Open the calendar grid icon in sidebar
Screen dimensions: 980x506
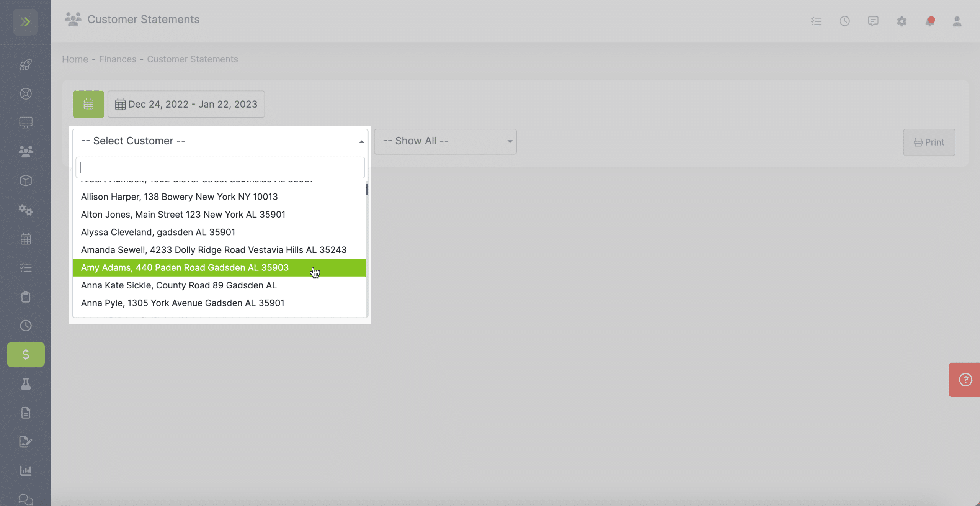tap(26, 239)
